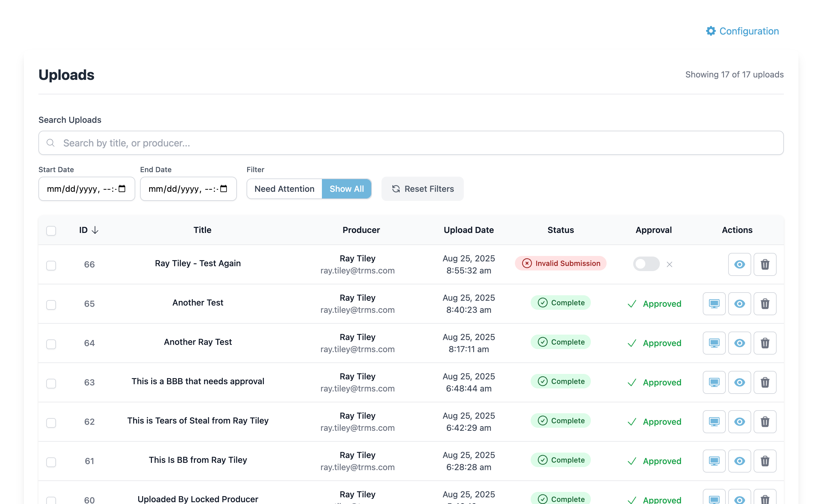Switch filter to Need Attention

pyautogui.click(x=284, y=189)
